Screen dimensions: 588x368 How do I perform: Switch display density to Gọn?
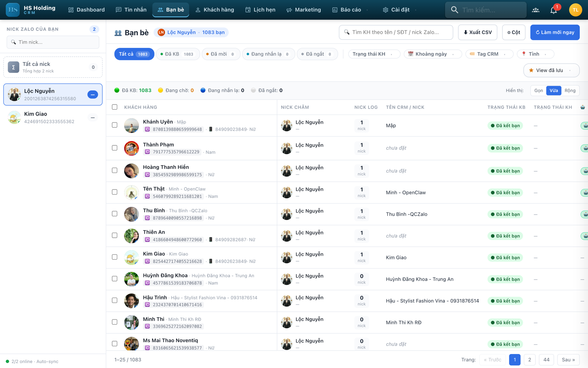538,91
